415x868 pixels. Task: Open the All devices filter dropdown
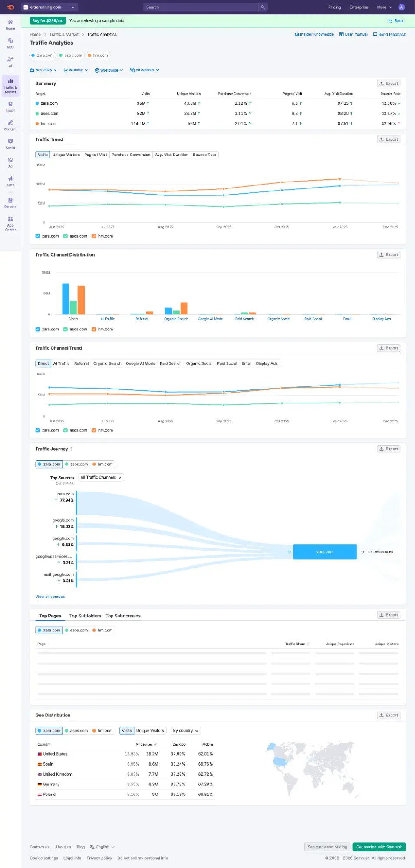click(145, 70)
